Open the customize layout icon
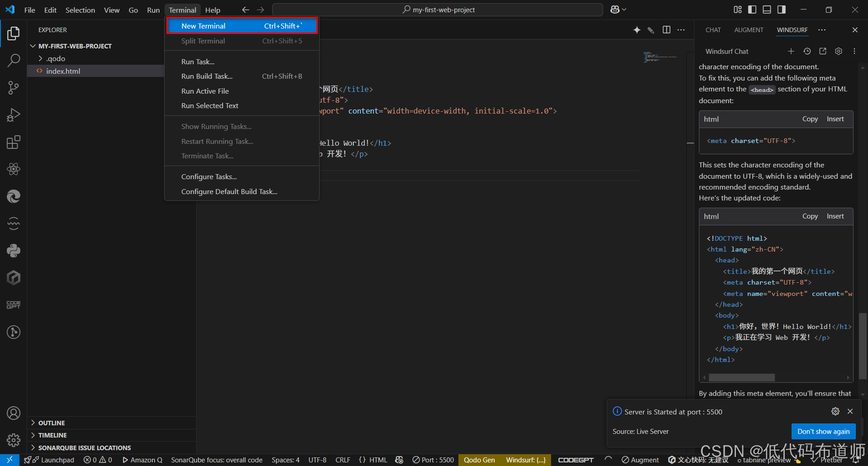Screen dimensions: 868x466 tap(738, 10)
